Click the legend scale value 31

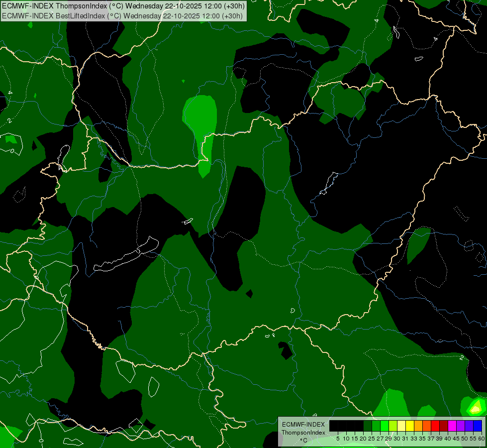[x=405, y=439]
